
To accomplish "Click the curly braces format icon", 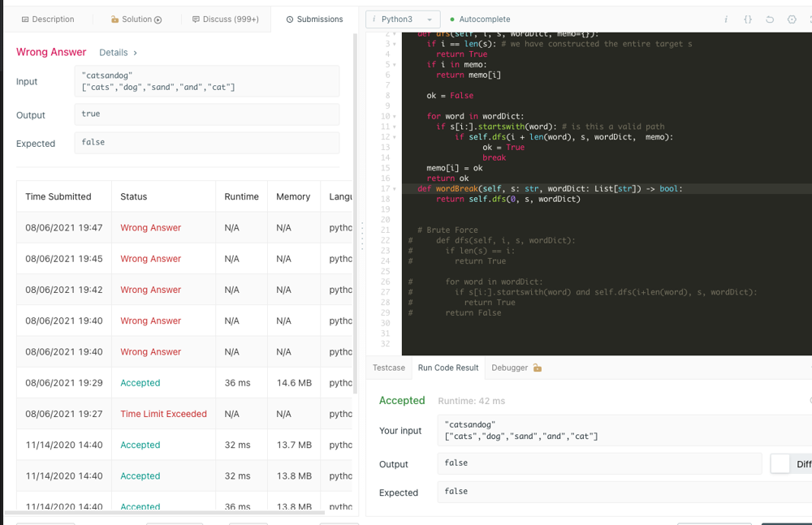I will pyautogui.click(x=748, y=19).
